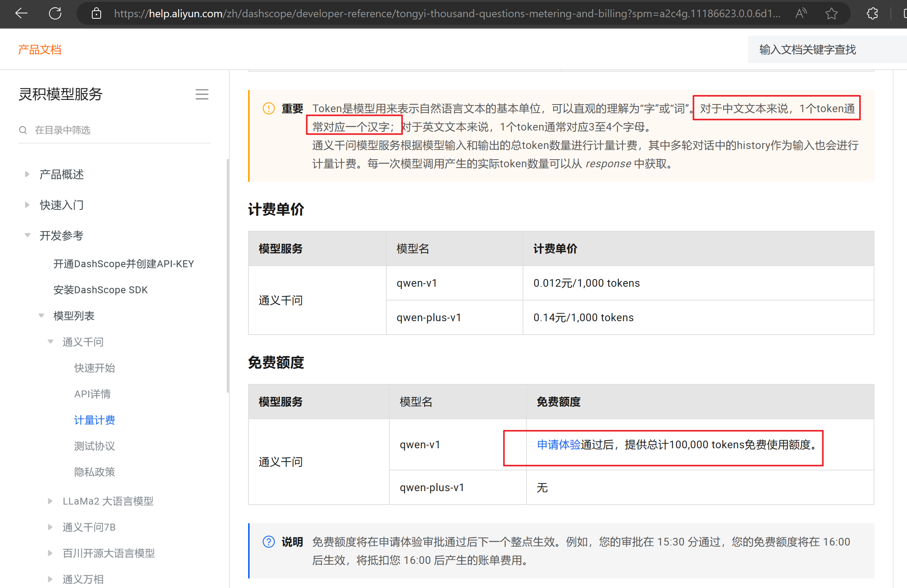The height and width of the screenshot is (588, 907).
Task: Collapse sidebar with hamburger menu icon
Action: click(202, 94)
